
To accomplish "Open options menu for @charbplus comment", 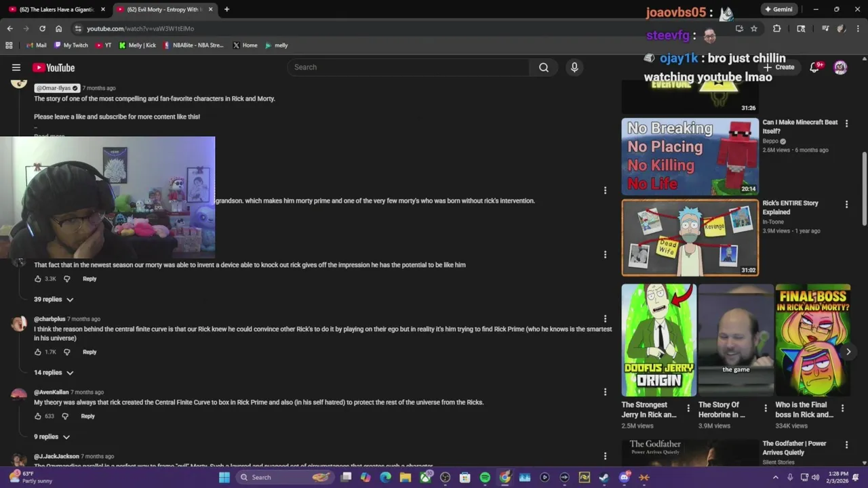I will 605,319.
